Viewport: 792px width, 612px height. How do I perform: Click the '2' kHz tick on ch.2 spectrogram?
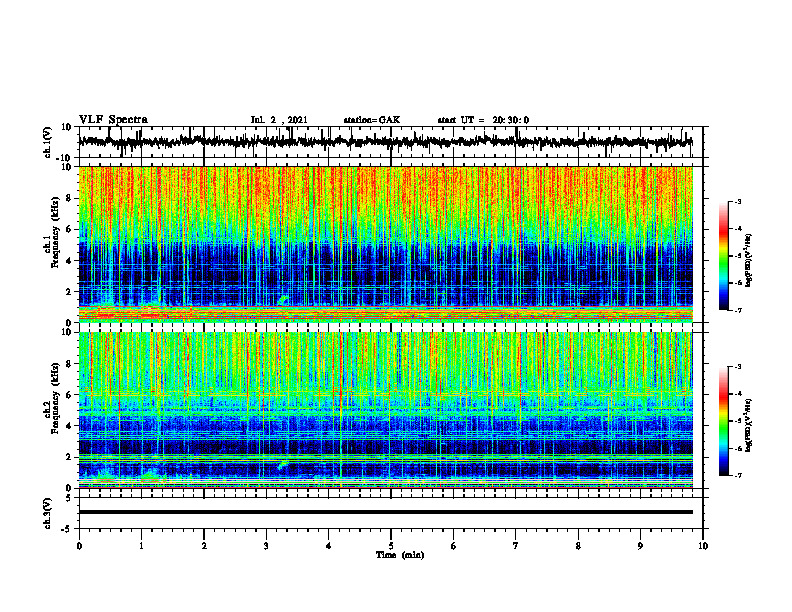point(69,457)
